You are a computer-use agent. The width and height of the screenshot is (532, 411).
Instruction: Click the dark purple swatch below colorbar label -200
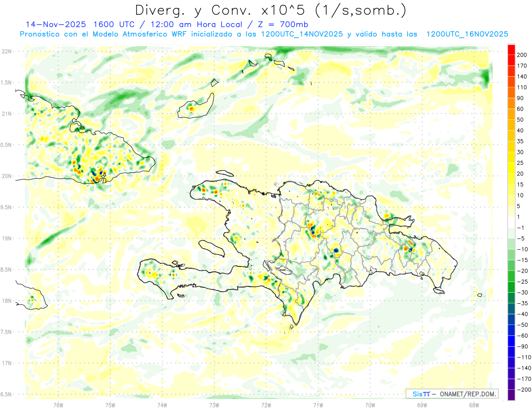pos(511,395)
